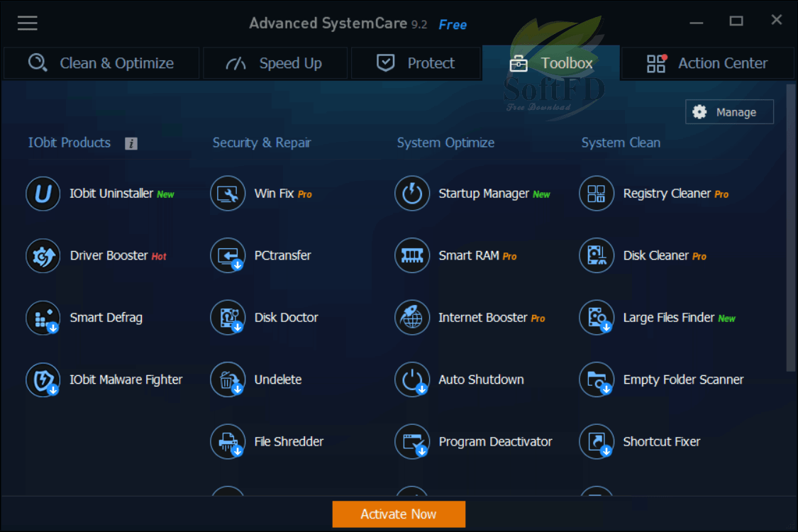
Task: Click the Internet Booster label
Action: (x=483, y=318)
